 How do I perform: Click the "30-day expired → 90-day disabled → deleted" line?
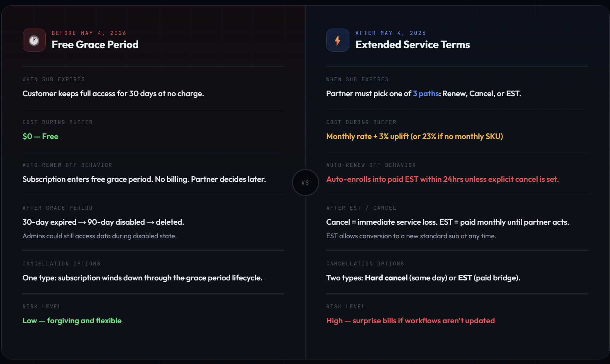point(103,222)
